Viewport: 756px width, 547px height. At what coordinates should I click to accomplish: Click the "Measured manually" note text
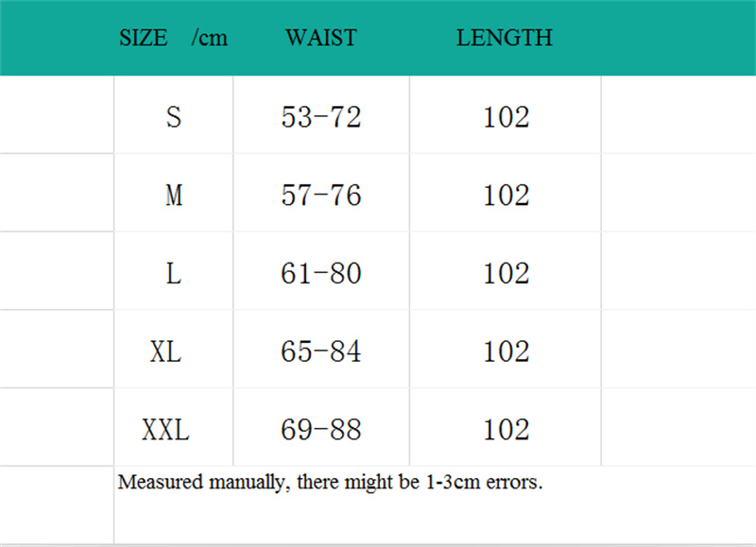(330, 483)
